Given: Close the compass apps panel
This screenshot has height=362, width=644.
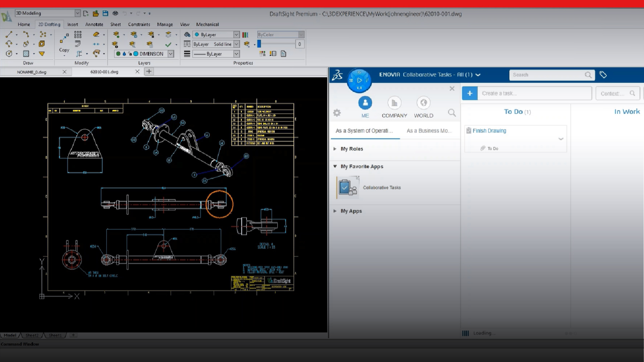Looking at the screenshot, I should point(452,88).
